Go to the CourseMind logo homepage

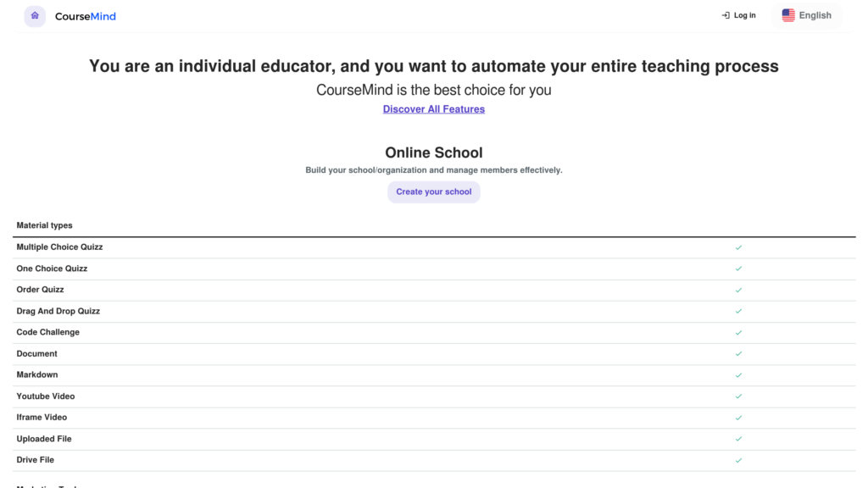pos(86,16)
